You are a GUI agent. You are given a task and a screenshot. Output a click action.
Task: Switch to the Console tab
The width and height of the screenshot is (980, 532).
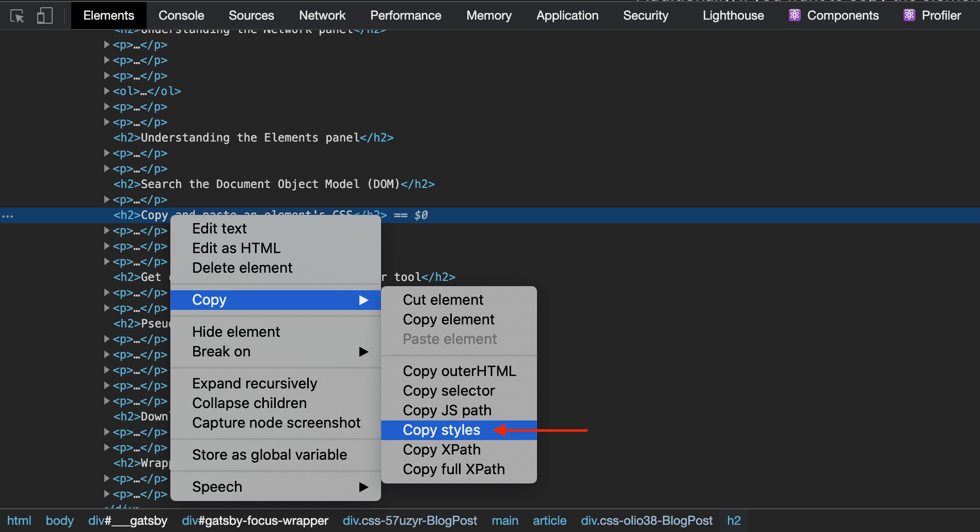coord(181,15)
